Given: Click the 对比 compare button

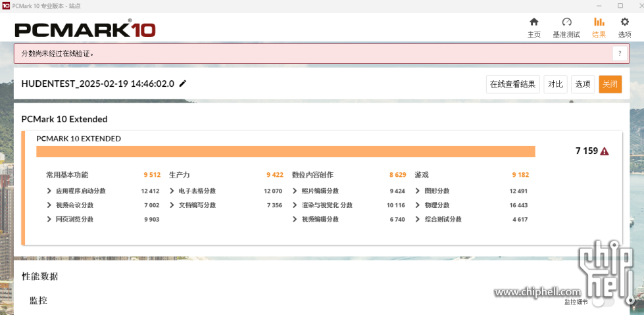Looking at the screenshot, I should pyautogui.click(x=555, y=84).
